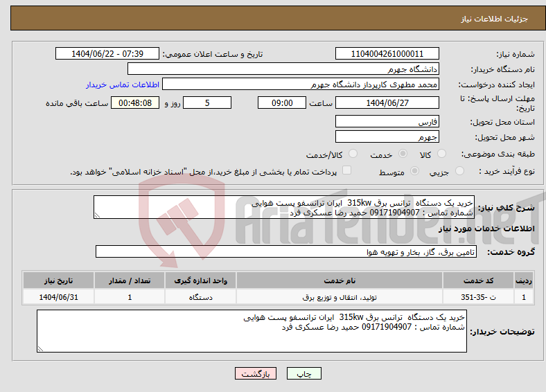Select the کالا radio button

click(441, 154)
